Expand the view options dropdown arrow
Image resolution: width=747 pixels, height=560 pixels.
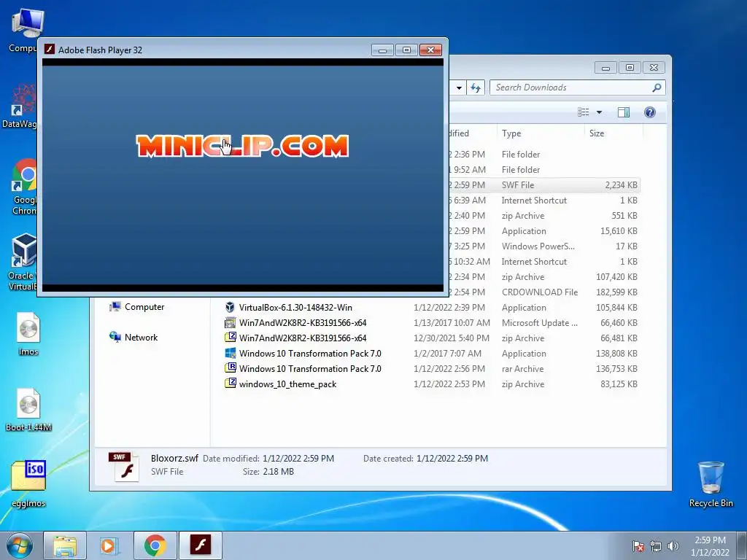click(x=600, y=112)
